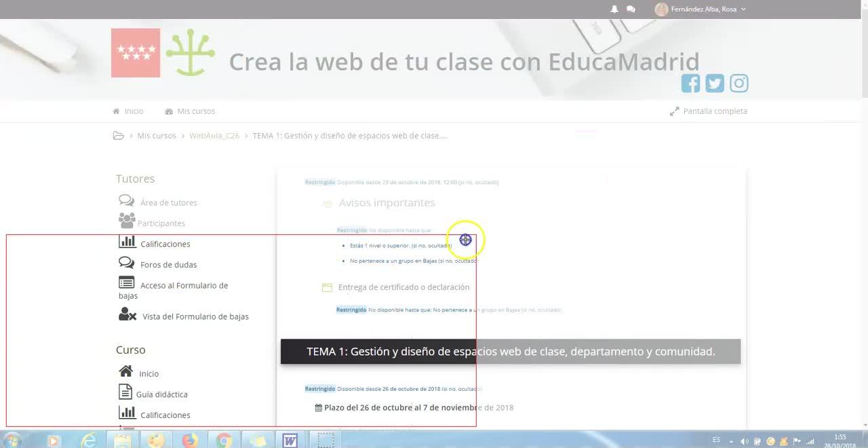868x448 pixels.
Task: Open WebAula_C26 breadcrumb link
Action: (214, 136)
